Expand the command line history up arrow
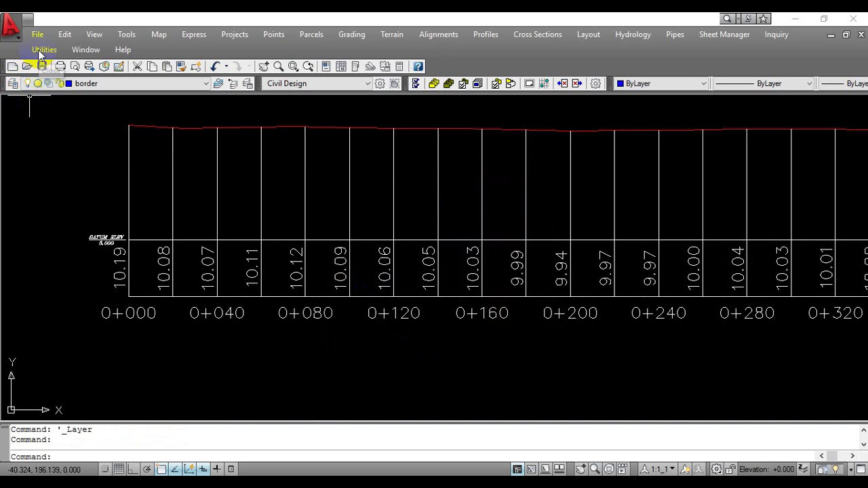The height and width of the screenshot is (488, 868). [x=863, y=430]
